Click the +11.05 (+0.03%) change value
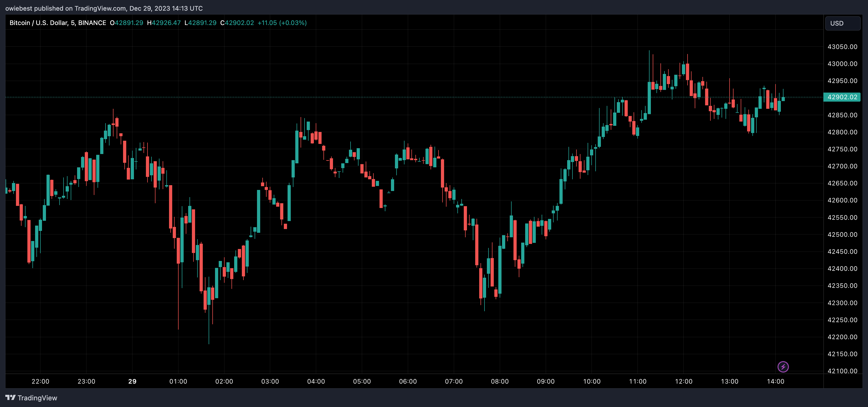 pyautogui.click(x=282, y=23)
